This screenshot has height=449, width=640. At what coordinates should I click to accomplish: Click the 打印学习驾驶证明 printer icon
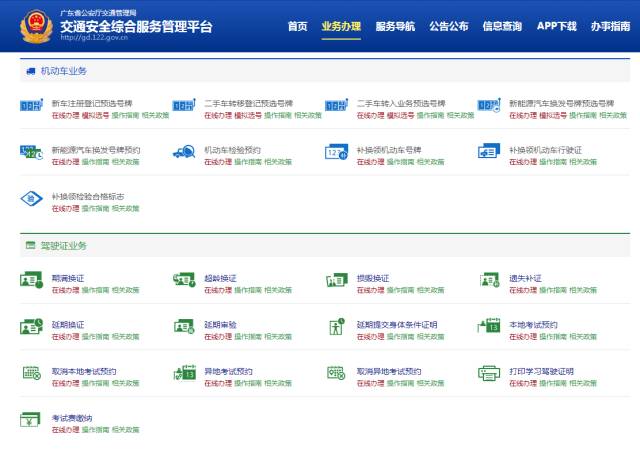[x=488, y=374]
